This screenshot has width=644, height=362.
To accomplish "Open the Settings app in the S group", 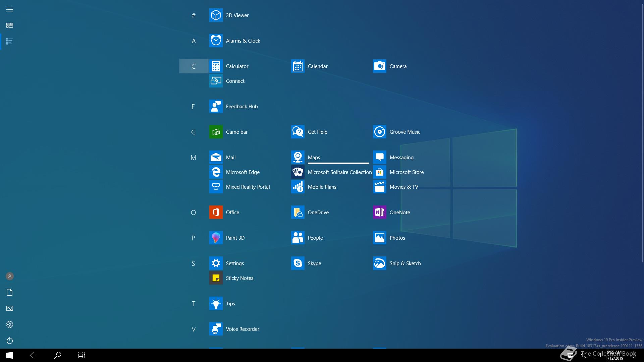I will pyautogui.click(x=216, y=263).
